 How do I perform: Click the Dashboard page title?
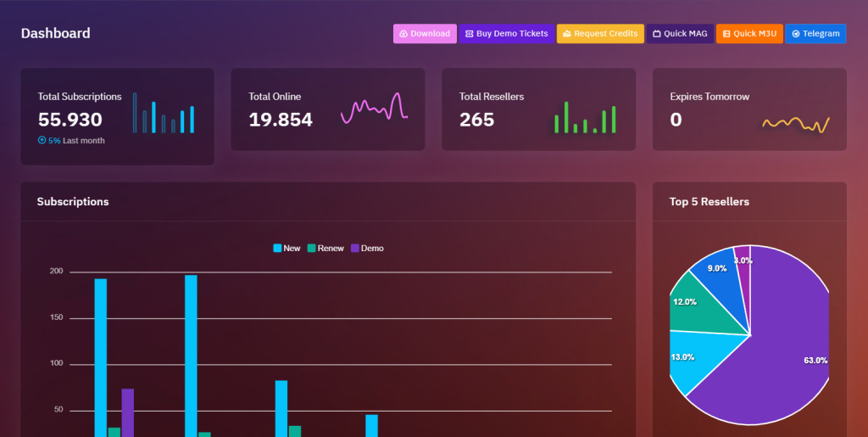pyautogui.click(x=56, y=34)
